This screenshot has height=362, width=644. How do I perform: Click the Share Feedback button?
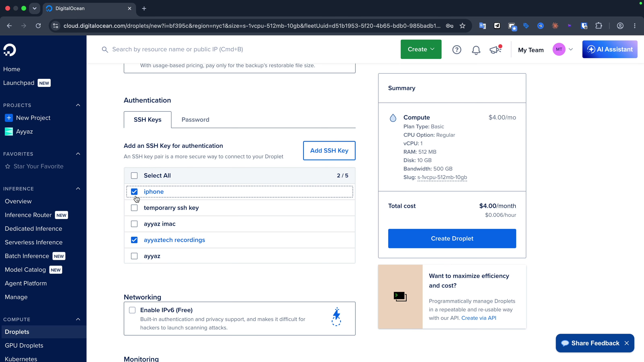point(595,343)
